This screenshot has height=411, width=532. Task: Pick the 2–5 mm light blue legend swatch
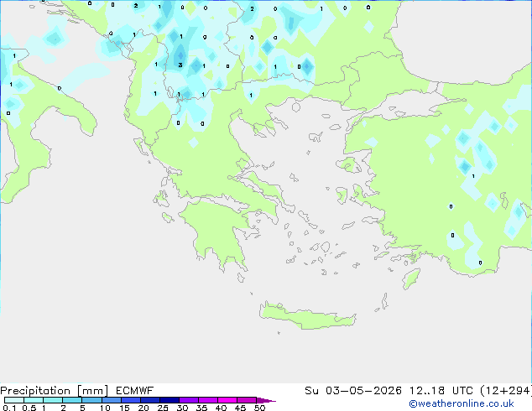tap(72, 400)
